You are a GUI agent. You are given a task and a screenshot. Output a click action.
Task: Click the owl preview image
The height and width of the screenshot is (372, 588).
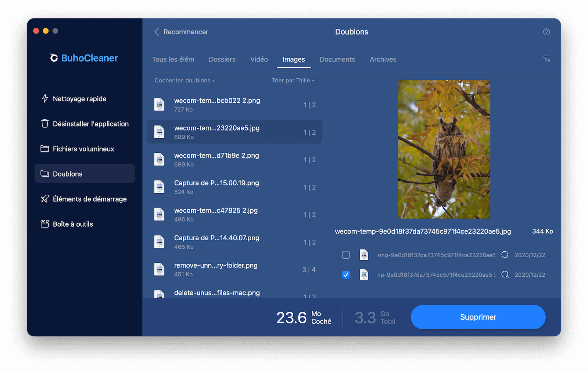pos(444,149)
